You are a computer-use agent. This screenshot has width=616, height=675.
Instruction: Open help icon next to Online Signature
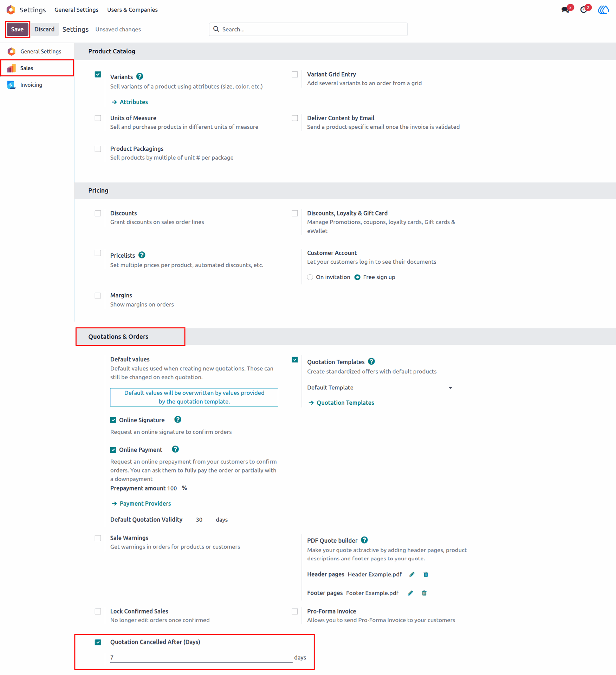178,419
